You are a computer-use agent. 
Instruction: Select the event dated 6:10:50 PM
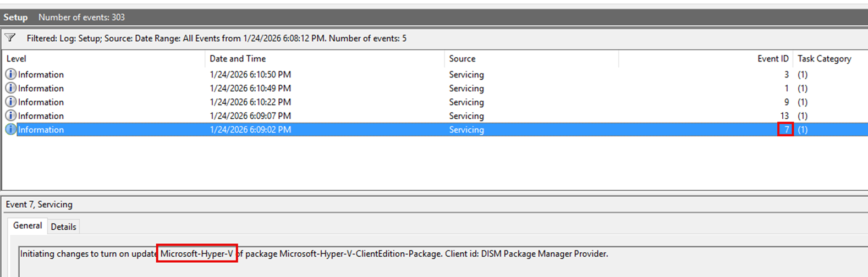250,74
